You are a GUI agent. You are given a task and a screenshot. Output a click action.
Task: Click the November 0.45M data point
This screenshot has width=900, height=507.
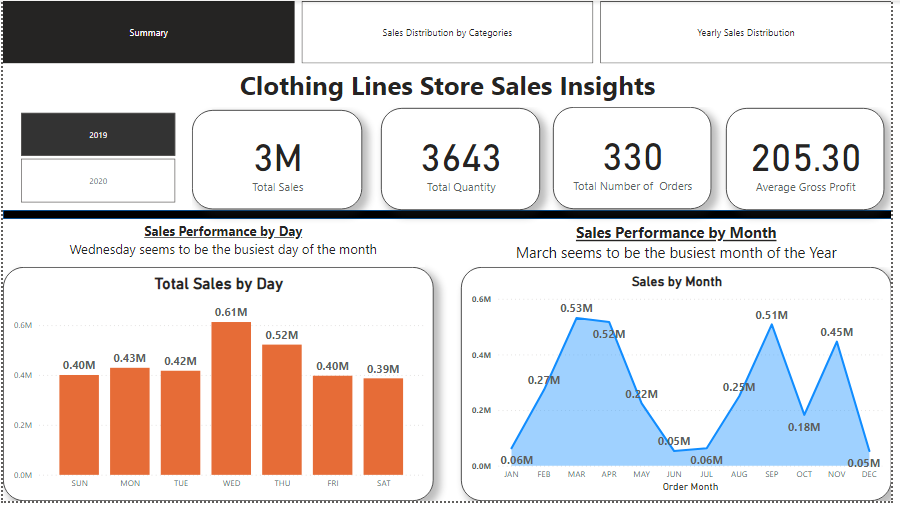click(837, 341)
